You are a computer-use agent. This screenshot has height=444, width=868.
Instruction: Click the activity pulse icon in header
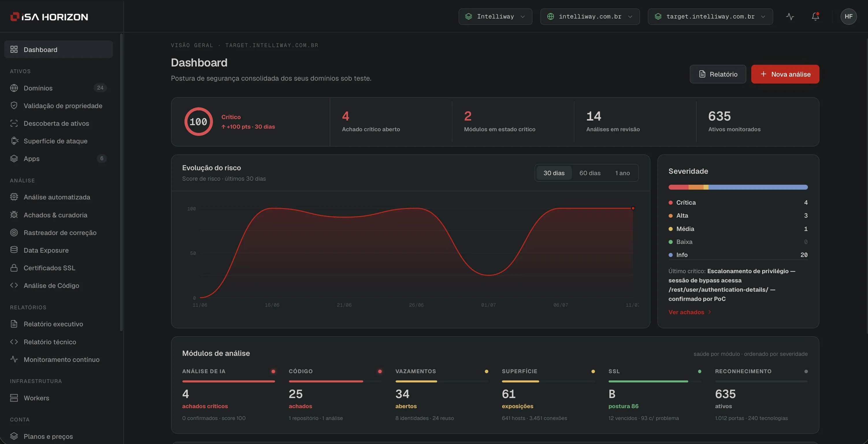790,16
